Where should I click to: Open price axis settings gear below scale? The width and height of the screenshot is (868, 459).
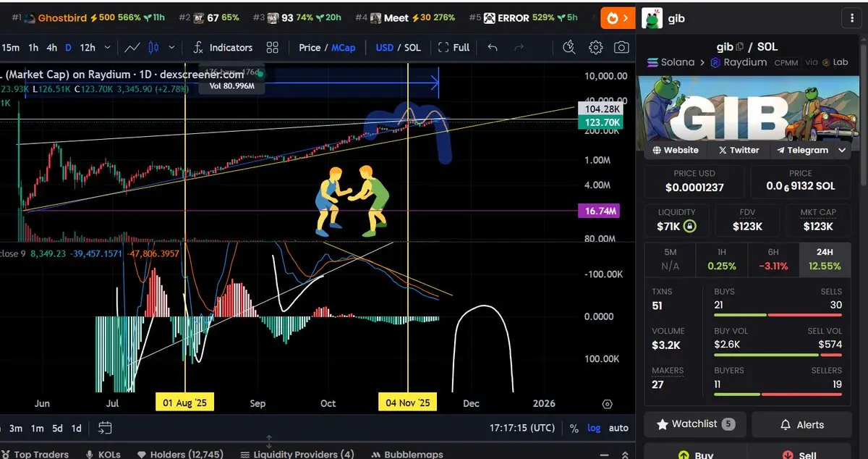click(607, 404)
